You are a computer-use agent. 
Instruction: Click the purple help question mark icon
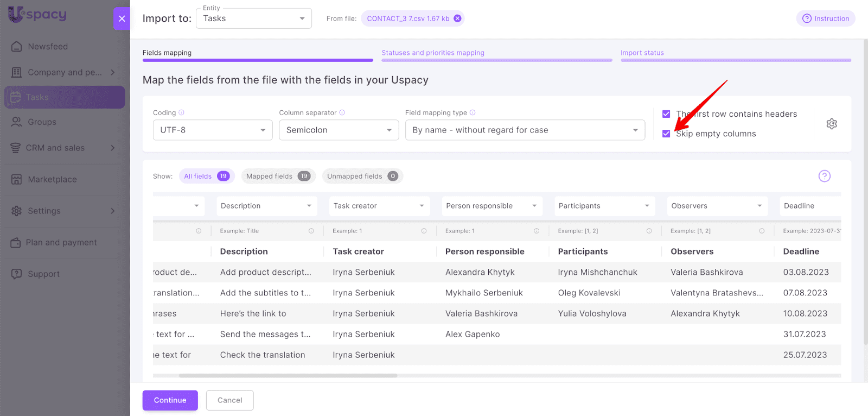click(x=824, y=176)
